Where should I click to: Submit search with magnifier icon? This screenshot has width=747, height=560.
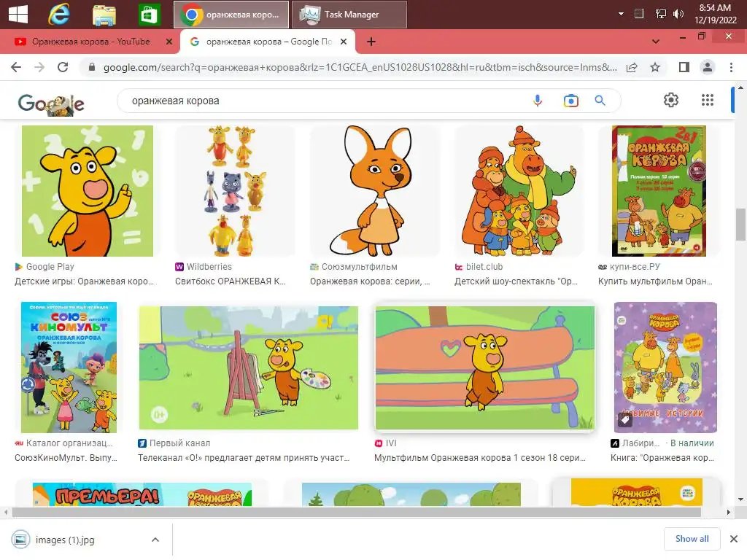click(600, 101)
